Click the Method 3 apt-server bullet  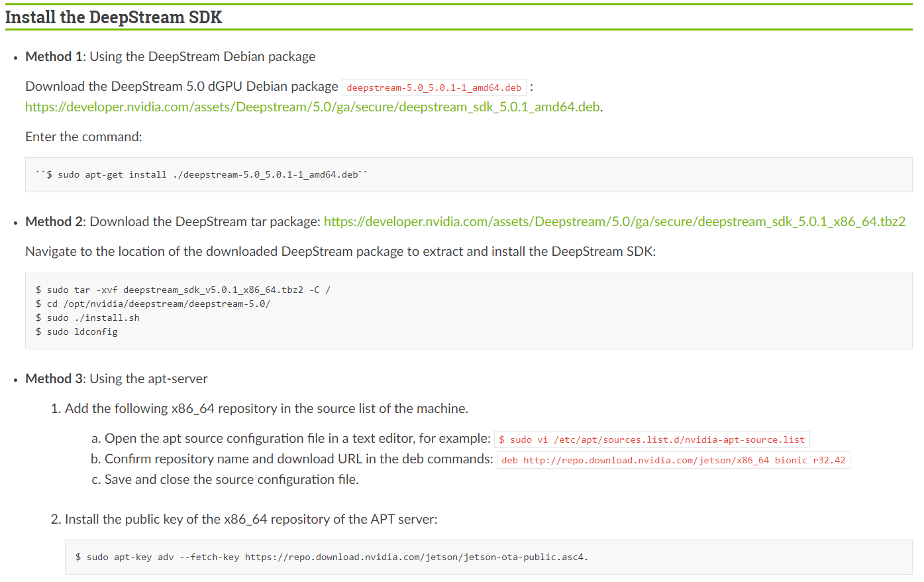click(x=116, y=378)
